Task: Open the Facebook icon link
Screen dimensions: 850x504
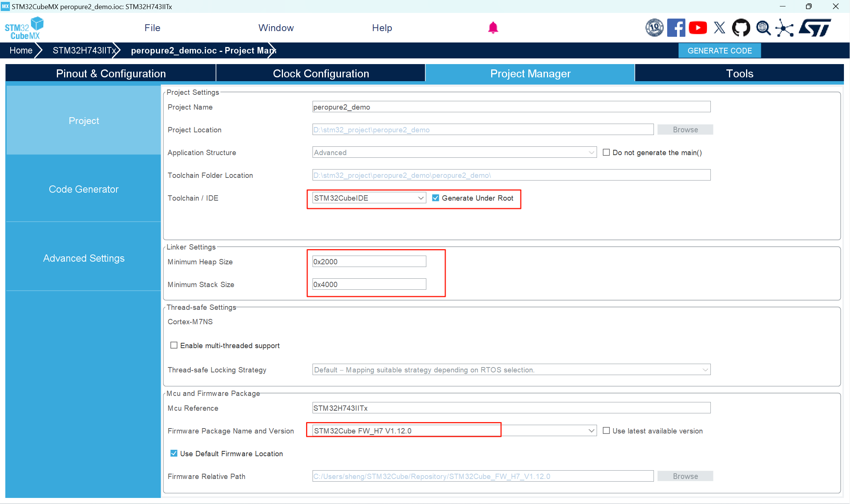Action: click(x=676, y=28)
